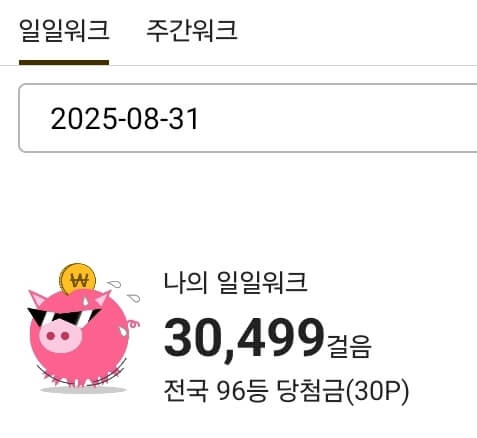Click the dark underline beneath 일일워크
477x438 pixels.
[64, 62]
